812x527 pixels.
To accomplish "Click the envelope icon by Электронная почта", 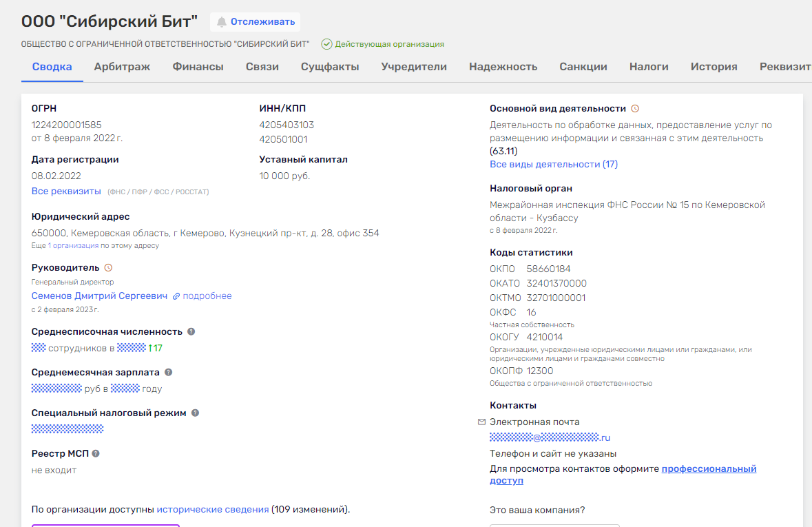I will [x=481, y=422].
